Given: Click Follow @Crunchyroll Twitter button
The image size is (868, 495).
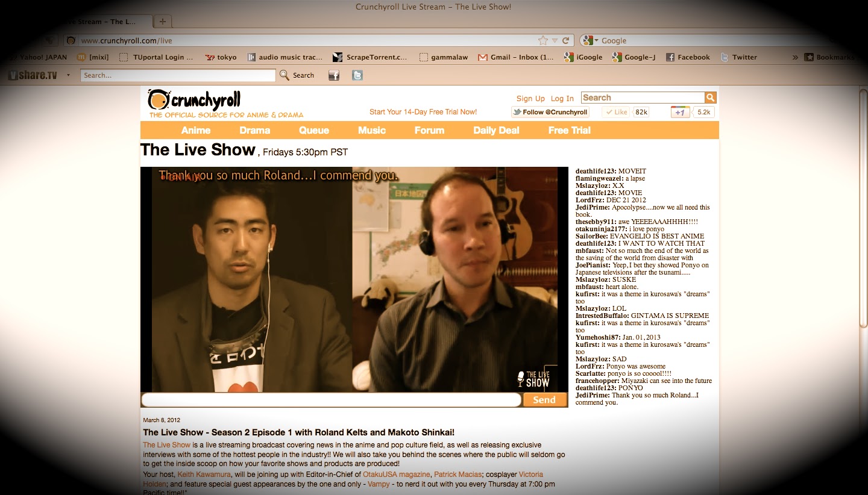Looking at the screenshot, I should [550, 112].
